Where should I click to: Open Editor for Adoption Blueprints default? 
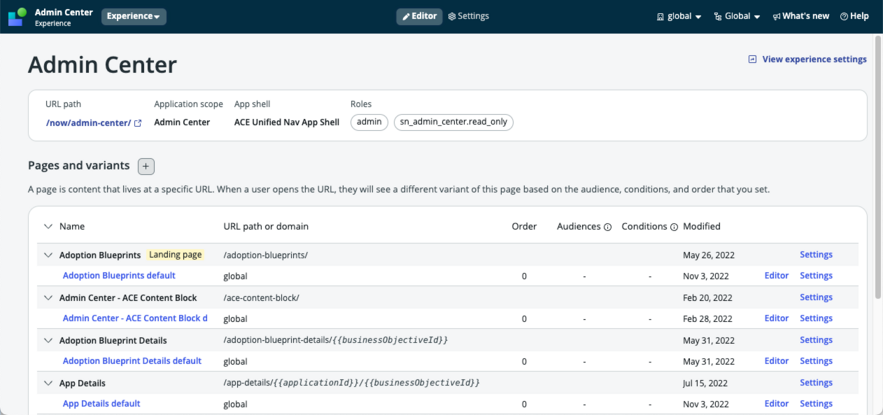(x=777, y=275)
